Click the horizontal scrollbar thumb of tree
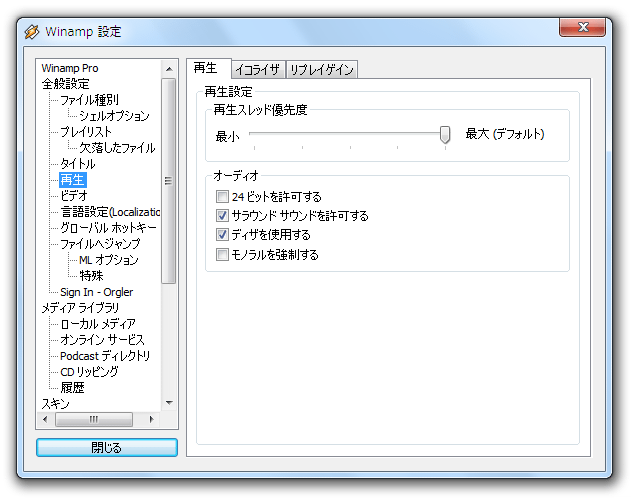This screenshot has width=634, height=500. [94, 419]
